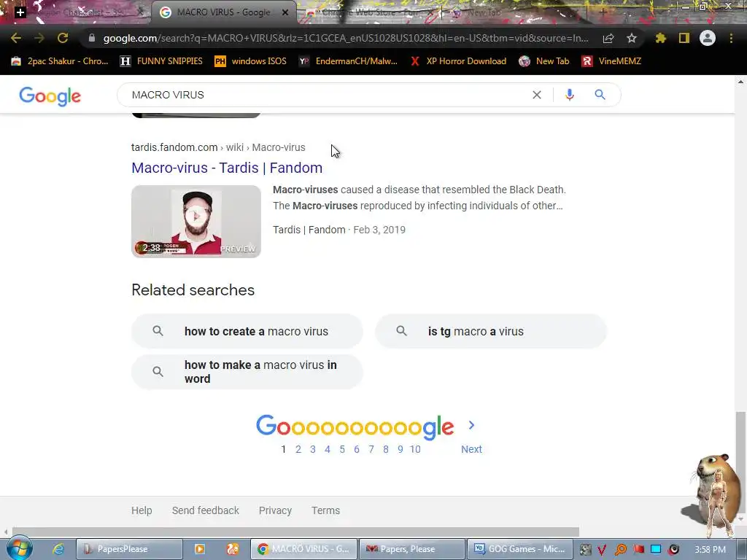Screen dimensions: 747x560
Task: Click the site lock icon in the address bar
Action: point(91,38)
